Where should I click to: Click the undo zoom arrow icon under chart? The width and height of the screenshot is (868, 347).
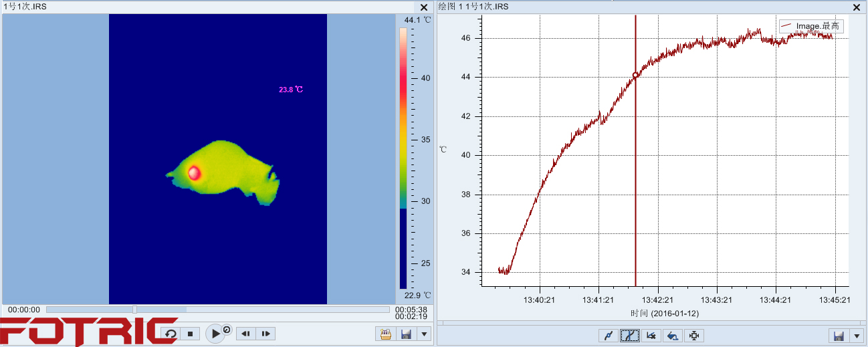[672, 336]
